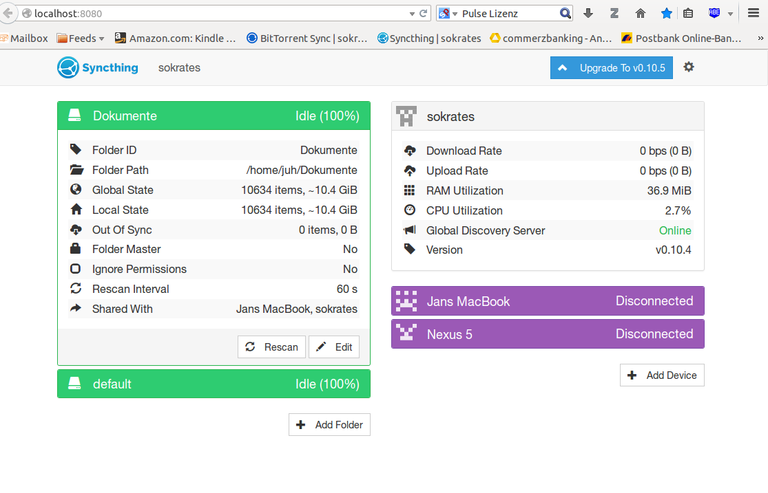The width and height of the screenshot is (768, 493).
Task: Rescan the Dokumente folder
Action: pos(272,347)
